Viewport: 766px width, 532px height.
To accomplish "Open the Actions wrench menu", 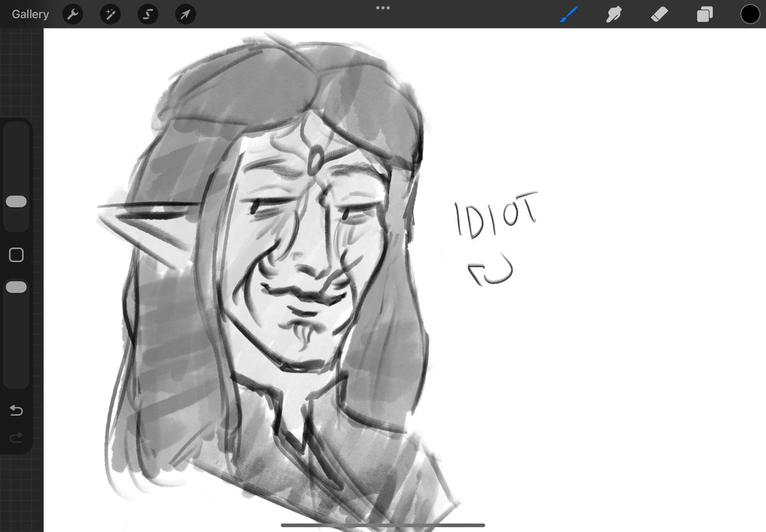I will (73, 14).
